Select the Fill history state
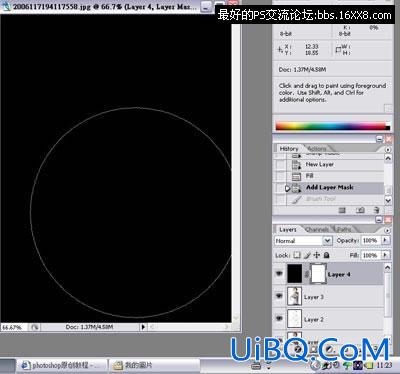The image size is (400, 374). (x=335, y=176)
